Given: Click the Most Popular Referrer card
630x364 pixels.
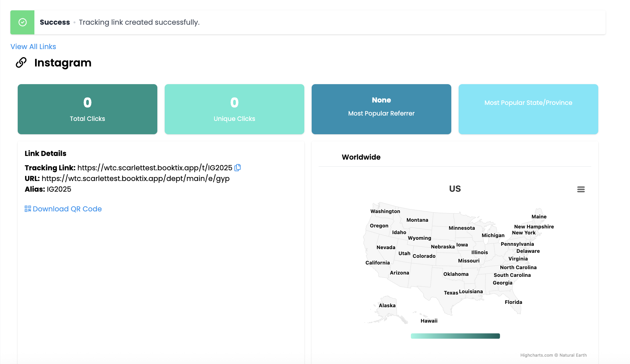Looking at the screenshot, I should click(x=381, y=109).
